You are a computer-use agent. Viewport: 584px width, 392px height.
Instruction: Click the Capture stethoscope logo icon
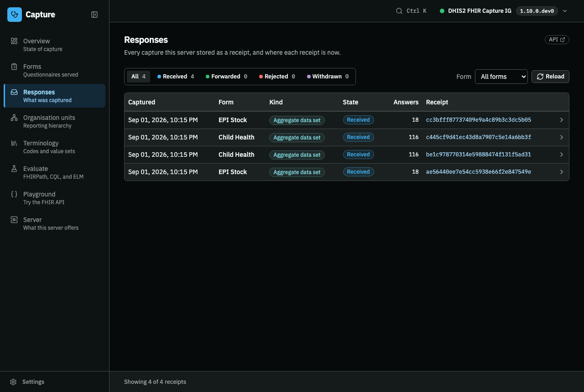pyautogui.click(x=15, y=15)
